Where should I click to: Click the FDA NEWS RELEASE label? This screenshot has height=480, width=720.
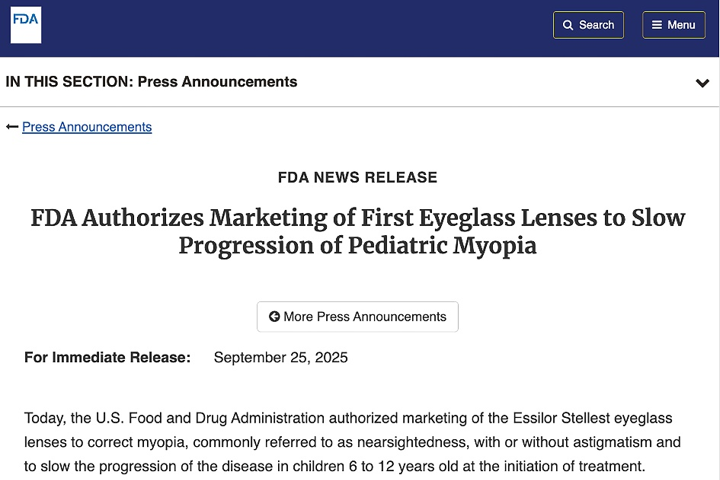click(358, 177)
